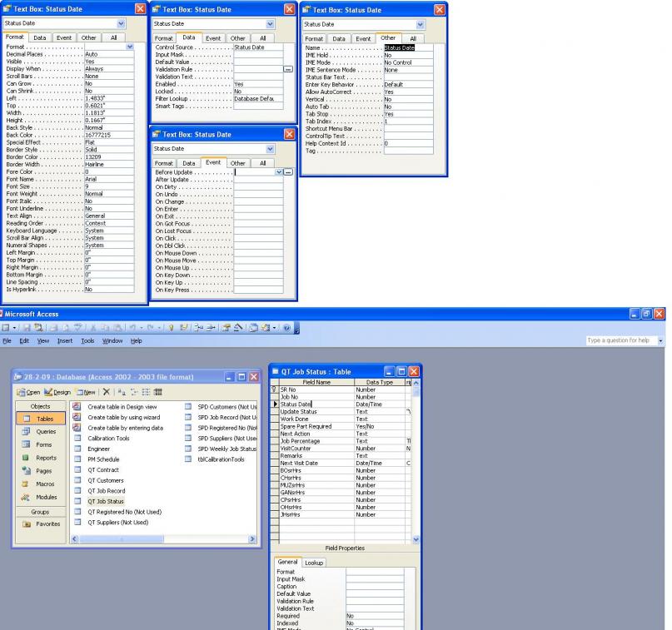
Task: Open Status Date object selector in Other sheet
Action: 420,24
